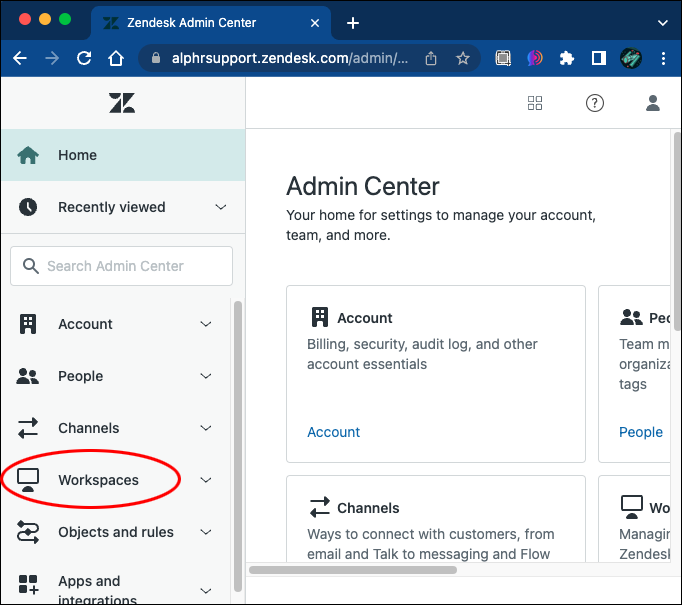This screenshot has width=682, height=605.
Task: Click the browser back arrow
Action: tap(20, 58)
